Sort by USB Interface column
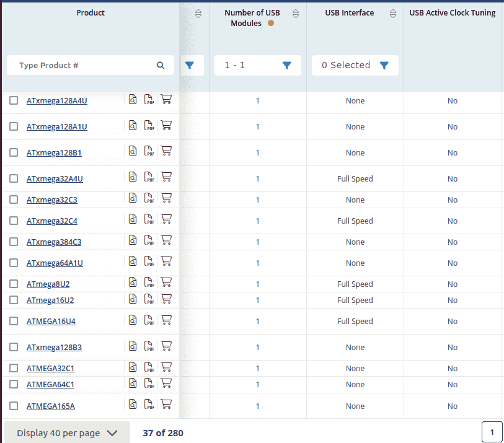The image size is (504, 443). tap(393, 14)
